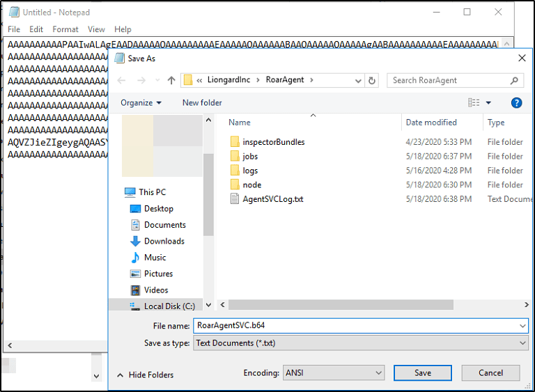Select the AgentSVCLog.txt file
This screenshot has height=392, width=535.
(x=272, y=199)
